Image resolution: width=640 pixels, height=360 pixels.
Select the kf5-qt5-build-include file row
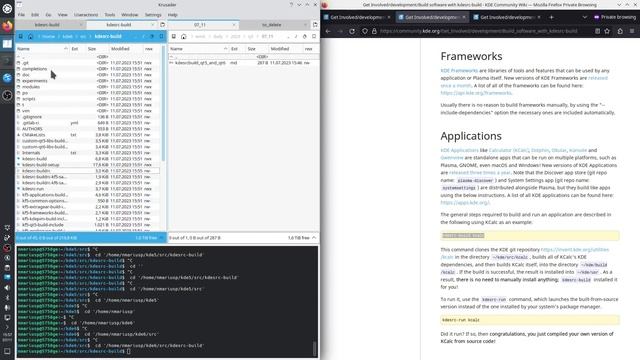(x=88, y=224)
